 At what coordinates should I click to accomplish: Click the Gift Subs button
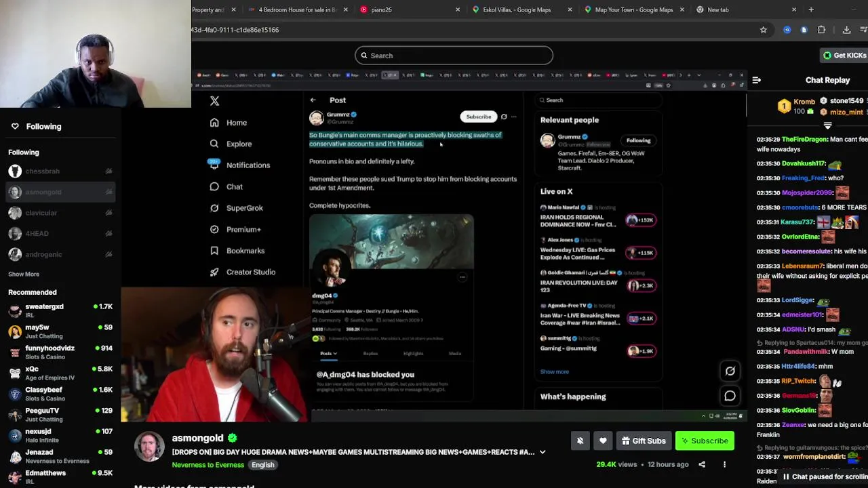pos(644,441)
